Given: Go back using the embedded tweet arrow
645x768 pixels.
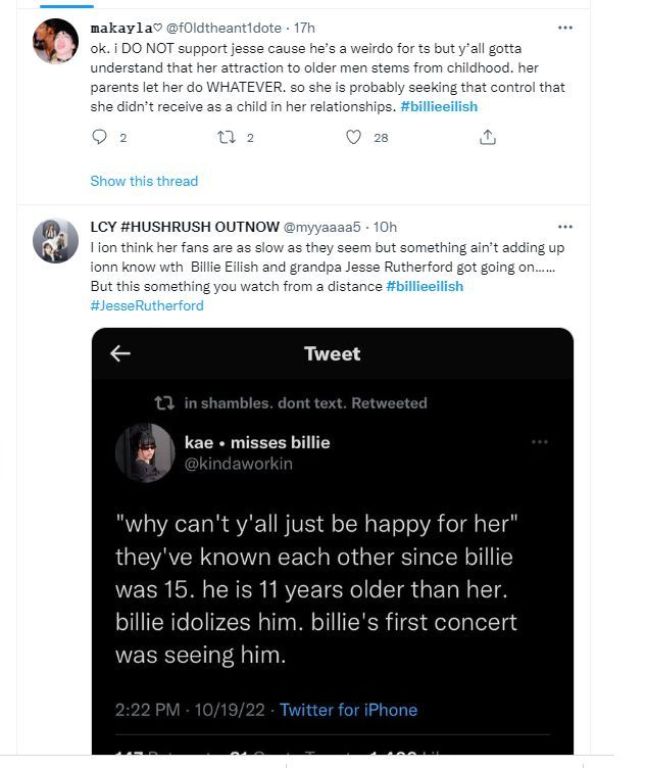Looking at the screenshot, I should click(121, 353).
